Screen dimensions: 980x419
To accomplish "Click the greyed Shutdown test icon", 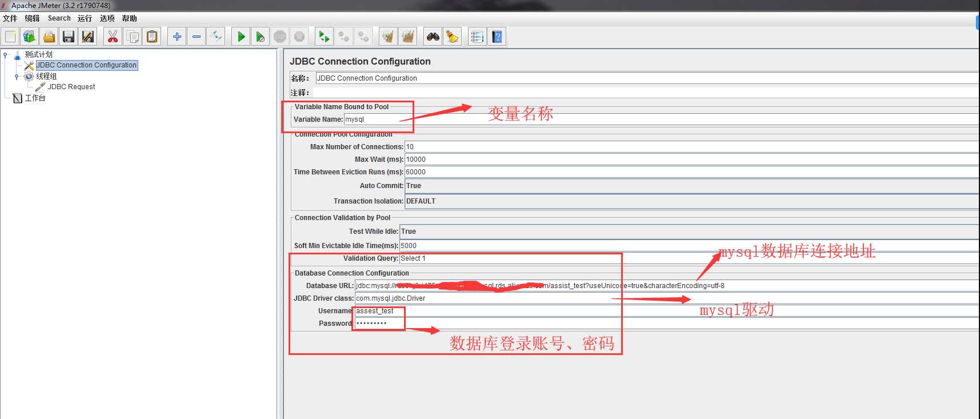I will click(299, 37).
